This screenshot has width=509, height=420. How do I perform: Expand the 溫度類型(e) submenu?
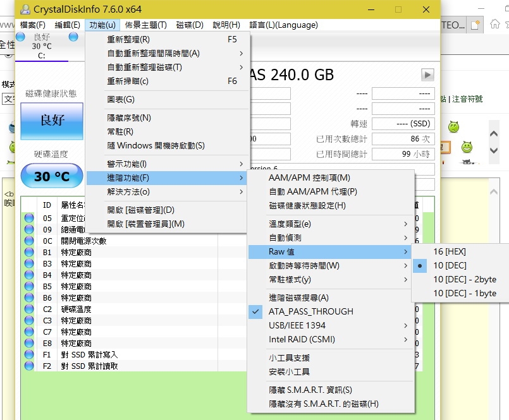click(331, 224)
